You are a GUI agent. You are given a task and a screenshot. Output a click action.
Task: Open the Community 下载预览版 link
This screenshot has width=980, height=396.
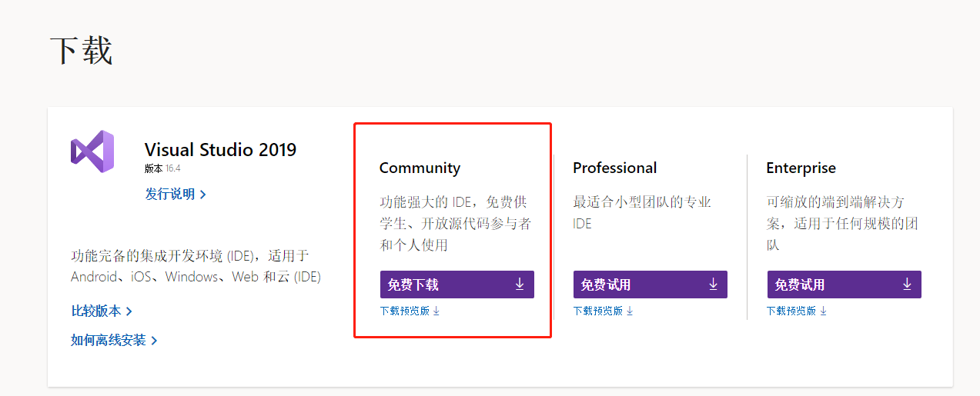coord(405,311)
